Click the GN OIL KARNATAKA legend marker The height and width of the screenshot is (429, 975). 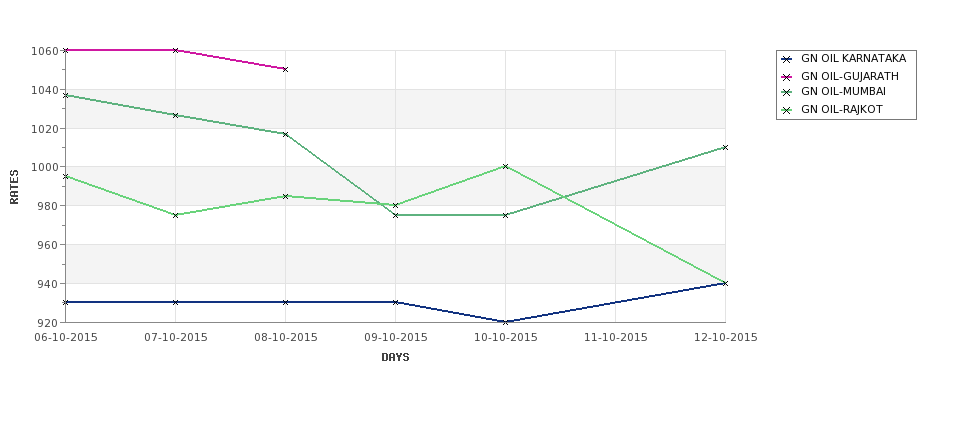(x=787, y=60)
